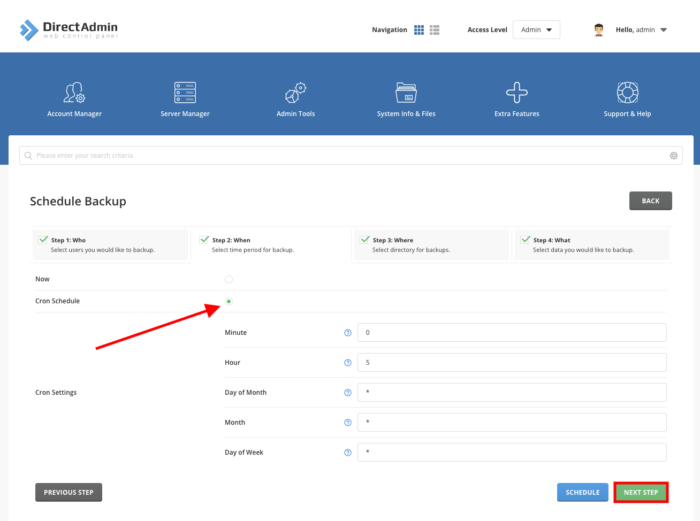Open the Account Manager icon
Viewport: 700px width, 521px height.
[x=74, y=93]
